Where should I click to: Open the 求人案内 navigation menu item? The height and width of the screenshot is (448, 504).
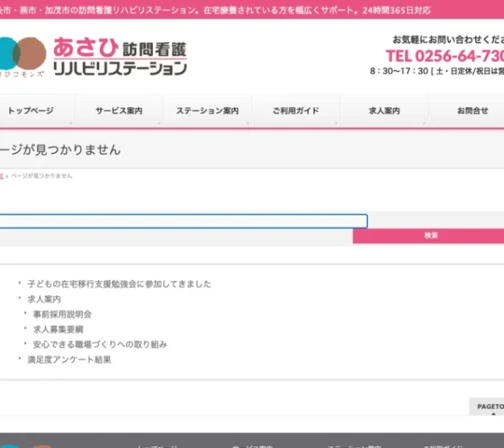[x=385, y=111]
